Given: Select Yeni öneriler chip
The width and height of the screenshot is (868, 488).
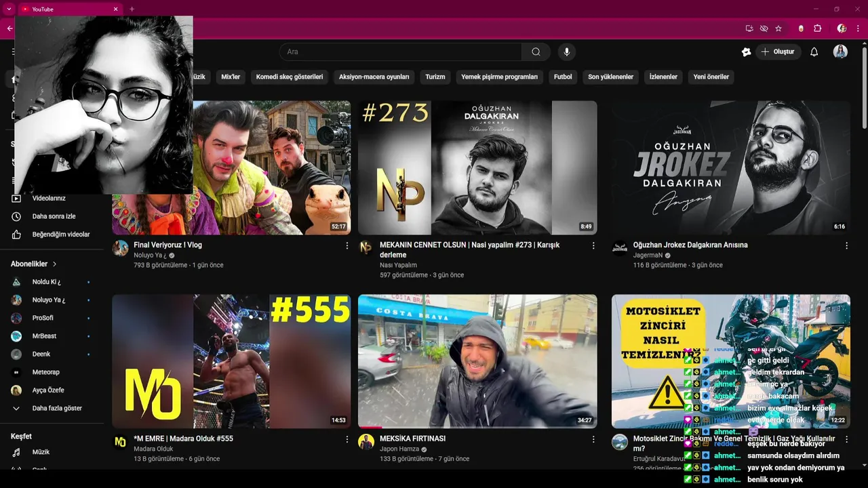Looking at the screenshot, I should [x=711, y=77].
